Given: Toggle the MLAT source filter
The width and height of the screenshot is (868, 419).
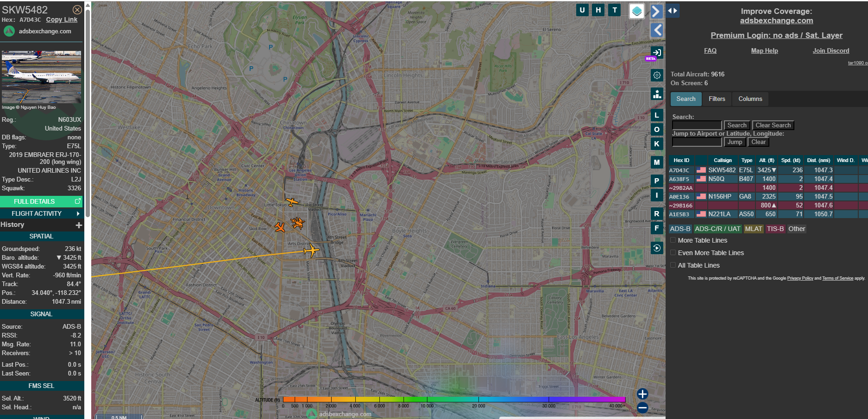Looking at the screenshot, I should [x=754, y=229].
